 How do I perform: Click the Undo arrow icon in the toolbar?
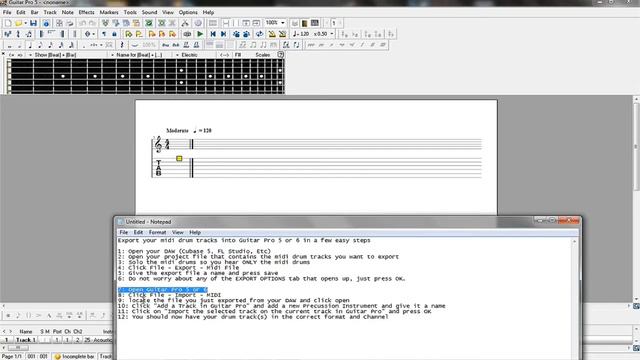(82, 23)
